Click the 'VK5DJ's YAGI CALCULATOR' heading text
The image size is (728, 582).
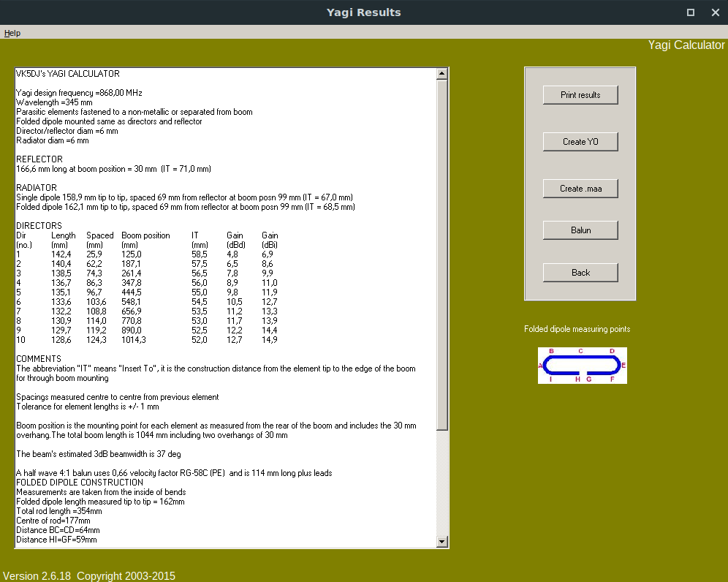point(68,74)
